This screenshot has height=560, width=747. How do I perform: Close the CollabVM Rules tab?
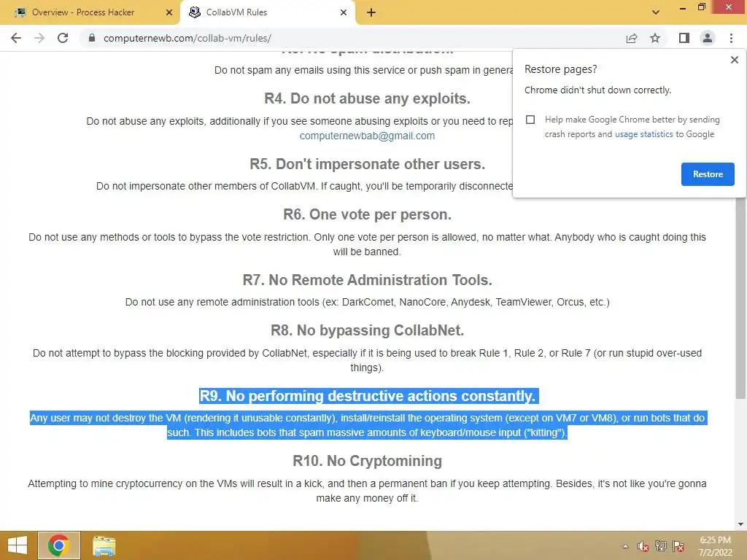pyautogui.click(x=344, y=12)
